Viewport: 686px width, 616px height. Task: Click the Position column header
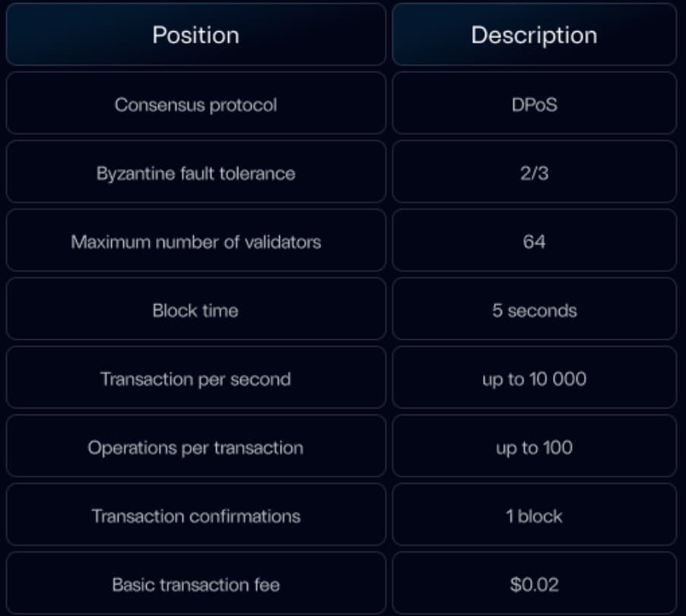click(x=195, y=35)
